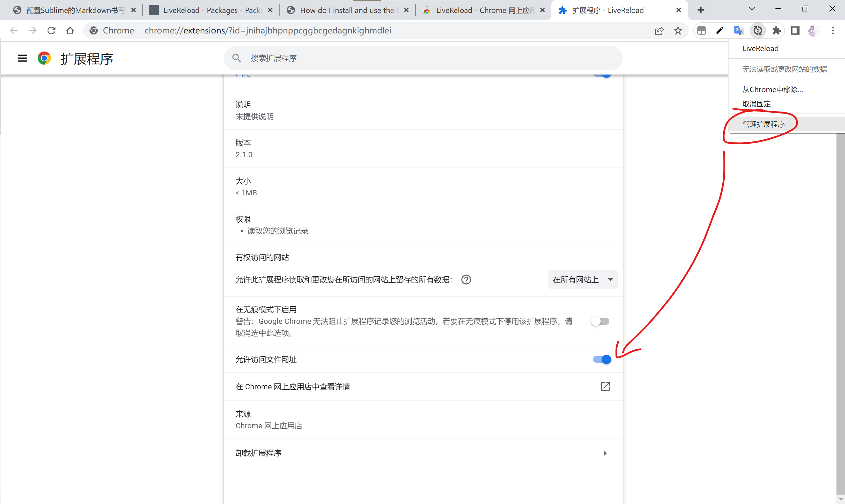
Task: Switch to LiveReload - Chrome 网上应用店 tab
Action: click(483, 10)
